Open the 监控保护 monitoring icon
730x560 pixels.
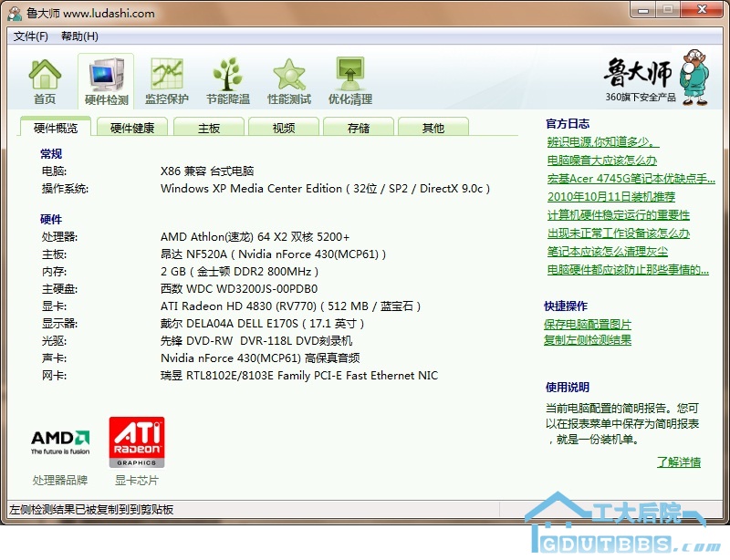click(166, 81)
